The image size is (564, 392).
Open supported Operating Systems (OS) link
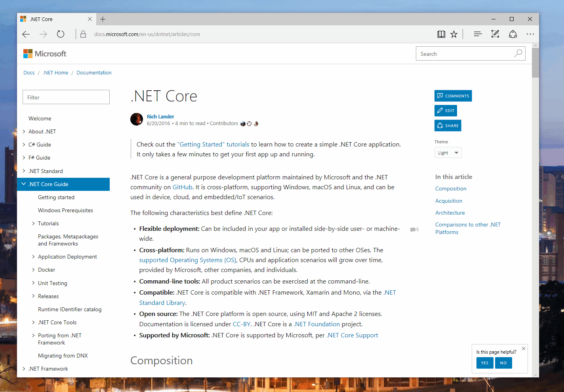pos(188,260)
